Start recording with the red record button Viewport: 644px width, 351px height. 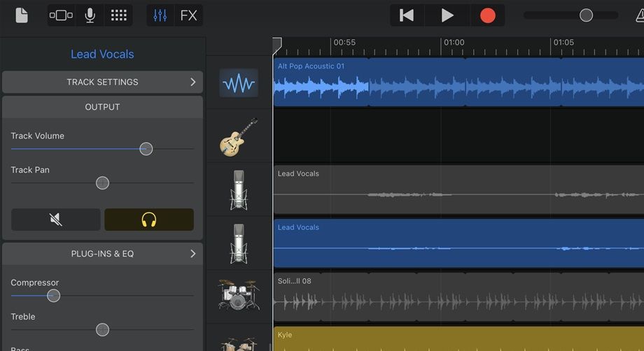click(x=487, y=15)
